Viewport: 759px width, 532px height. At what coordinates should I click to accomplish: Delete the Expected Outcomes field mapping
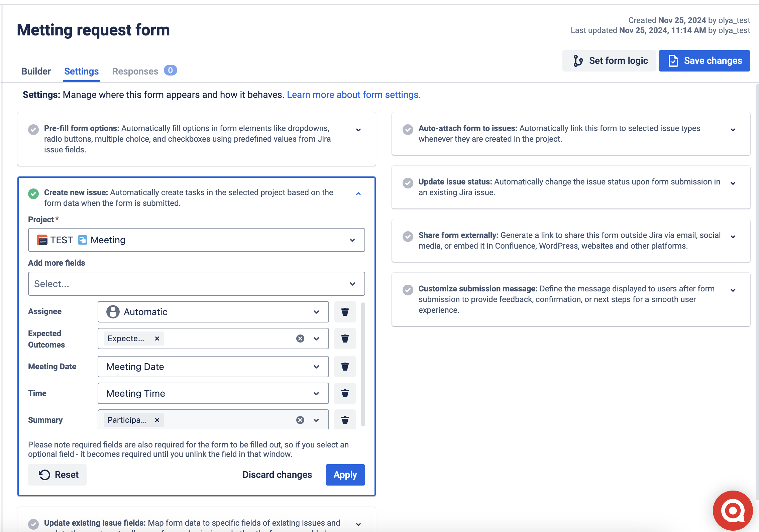tap(345, 338)
